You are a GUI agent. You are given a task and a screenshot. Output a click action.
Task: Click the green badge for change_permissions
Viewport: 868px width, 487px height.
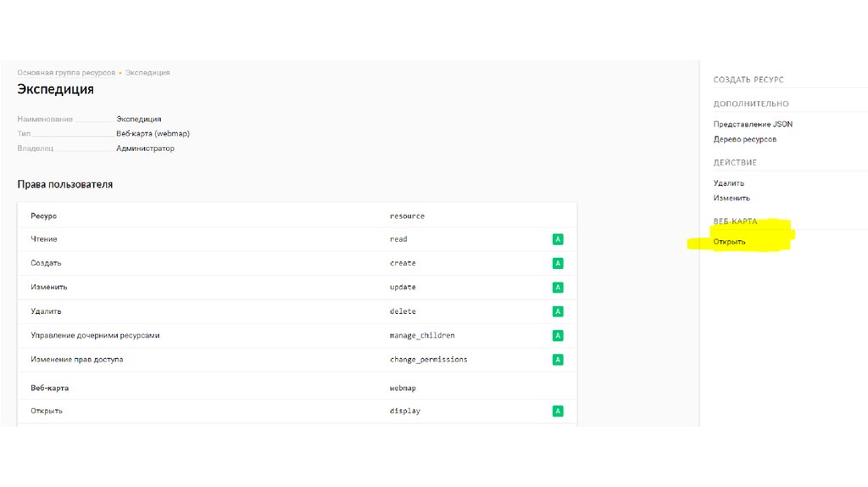[x=558, y=360]
